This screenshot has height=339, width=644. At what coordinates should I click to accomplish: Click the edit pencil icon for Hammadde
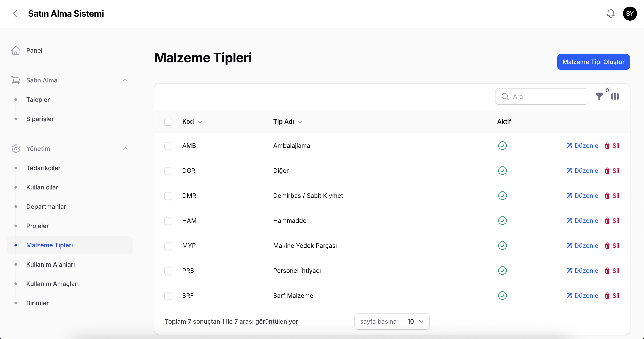point(569,220)
